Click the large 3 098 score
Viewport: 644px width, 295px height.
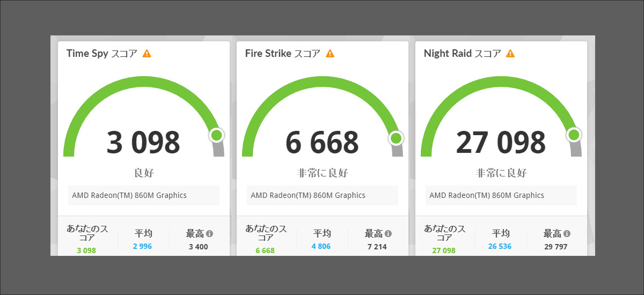click(143, 143)
